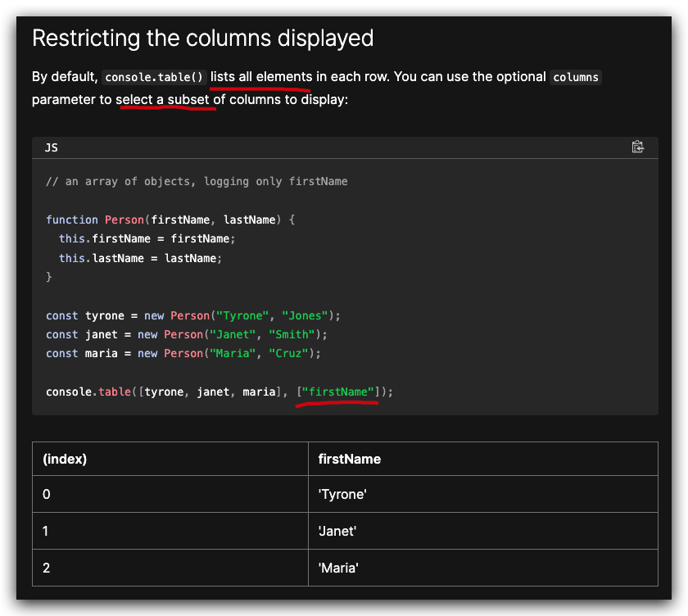Click the index 0 cell

170,494
